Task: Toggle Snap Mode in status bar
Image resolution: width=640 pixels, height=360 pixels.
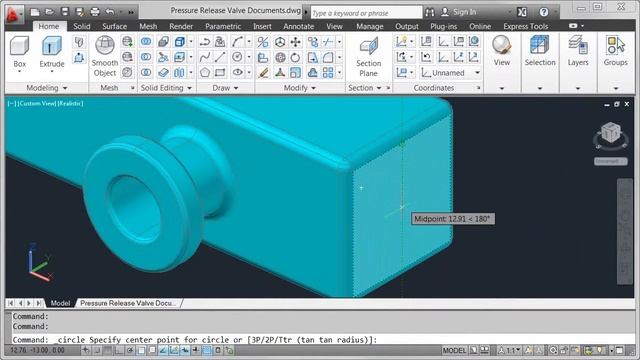Action: 97,350
